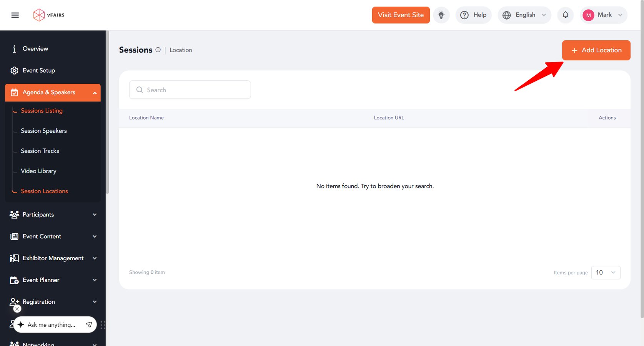The width and height of the screenshot is (644, 346).
Task: Click the drag handle dots by the assistant
Action: point(103,325)
